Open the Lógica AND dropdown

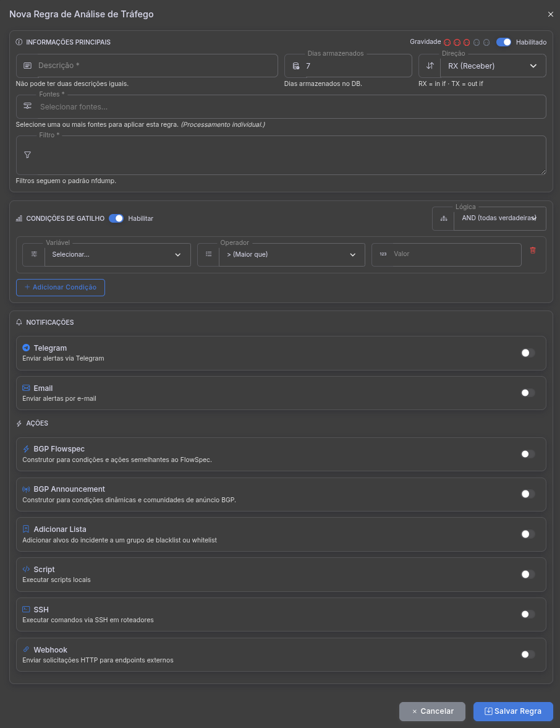click(499, 218)
